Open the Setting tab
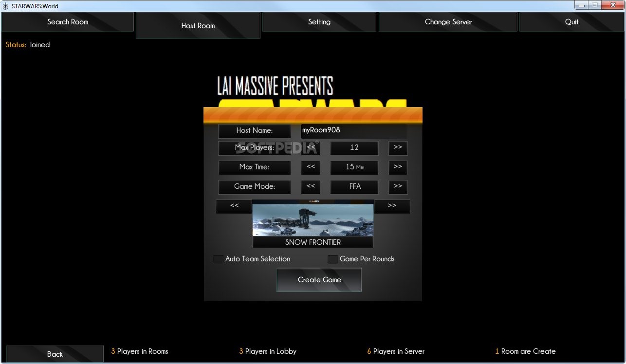Viewport: 626px width, 364px height. 319,22
